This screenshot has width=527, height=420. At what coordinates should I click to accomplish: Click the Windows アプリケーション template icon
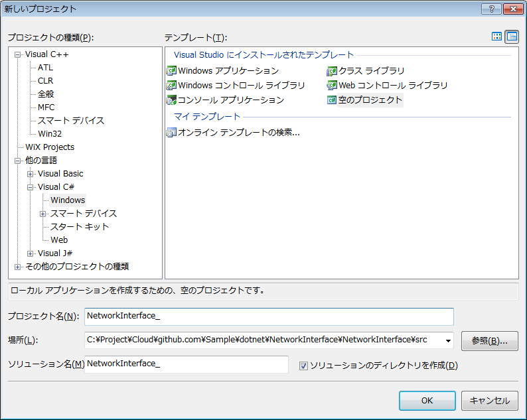[x=171, y=71]
